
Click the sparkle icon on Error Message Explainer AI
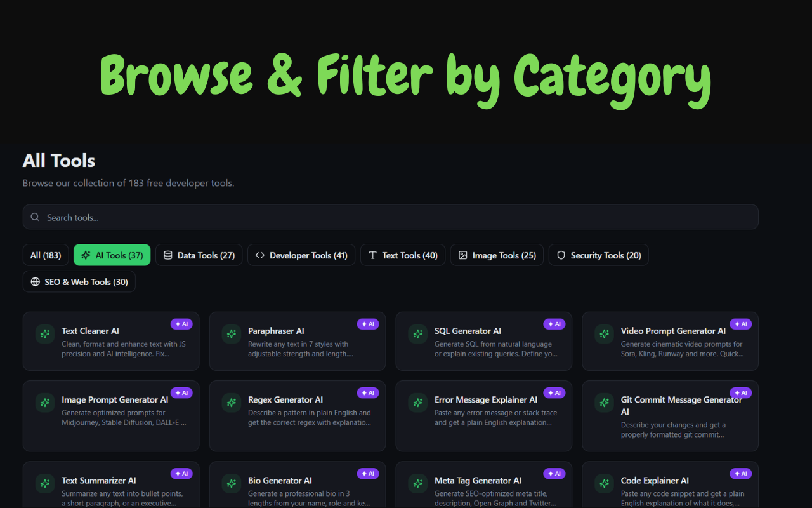point(417,403)
